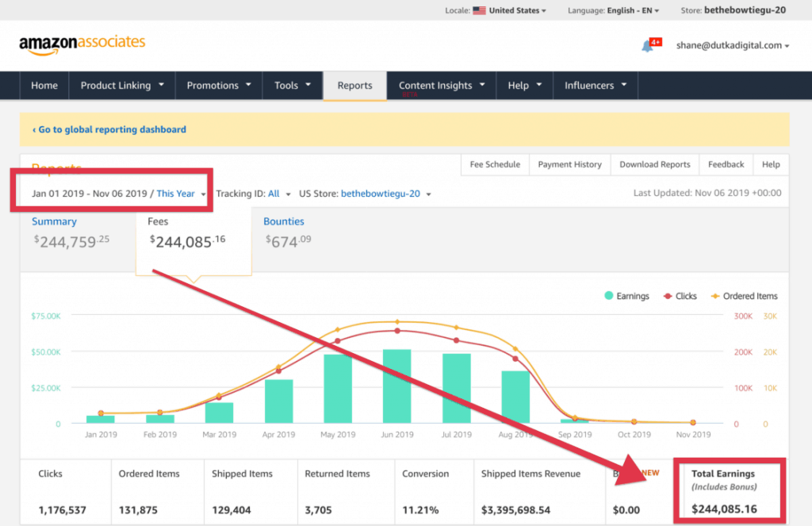Go to the Home nav item
This screenshot has width=812, height=526.
(x=44, y=86)
